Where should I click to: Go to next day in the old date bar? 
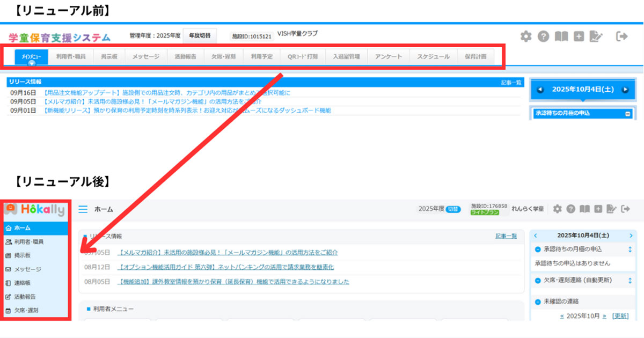pos(625,90)
